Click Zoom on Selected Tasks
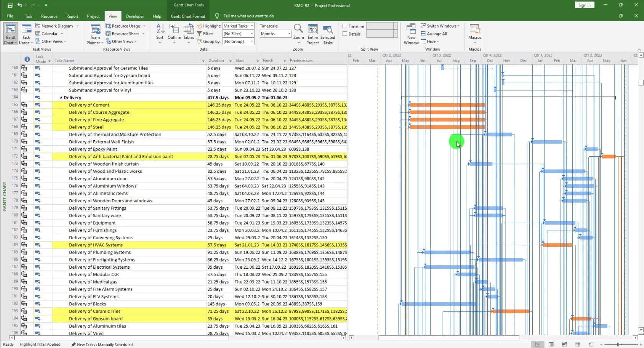This screenshot has width=644, height=348. (328, 34)
